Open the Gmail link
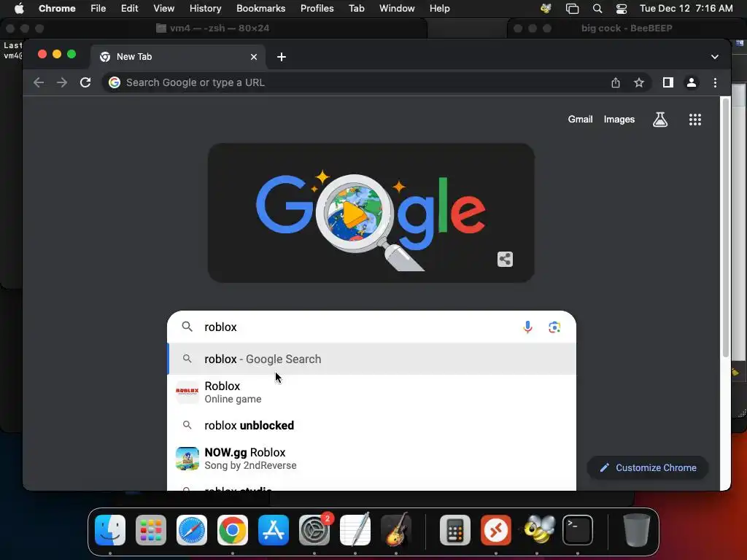The width and height of the screenshot is (747, 560). click(x=580, y=120)
